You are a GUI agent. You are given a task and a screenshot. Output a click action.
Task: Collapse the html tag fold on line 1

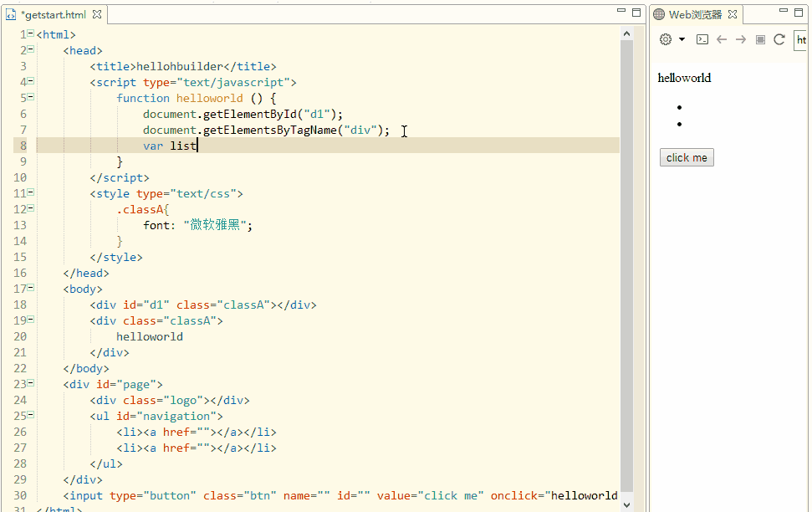(31, 33)
